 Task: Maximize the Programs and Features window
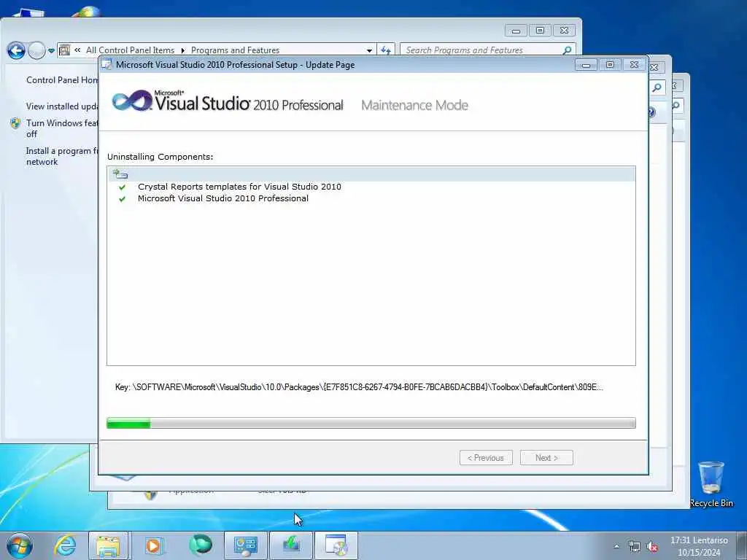(x=540, y=31)
